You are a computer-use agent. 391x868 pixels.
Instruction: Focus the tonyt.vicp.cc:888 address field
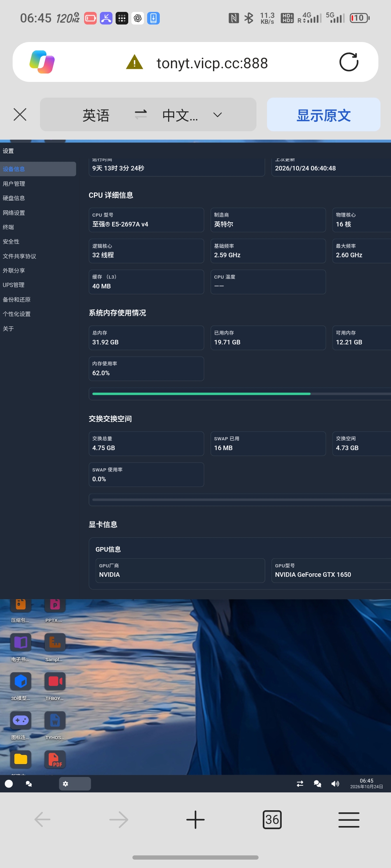212,63
